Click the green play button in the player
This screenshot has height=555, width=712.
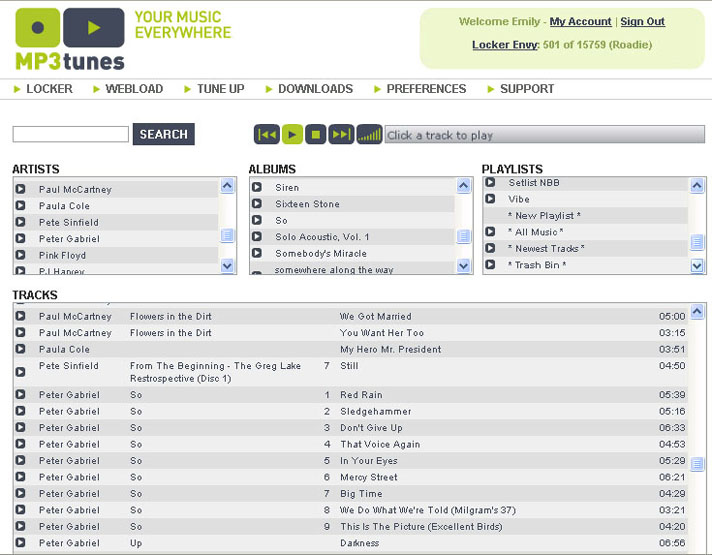pyautogui.click(x=292, y=134)
